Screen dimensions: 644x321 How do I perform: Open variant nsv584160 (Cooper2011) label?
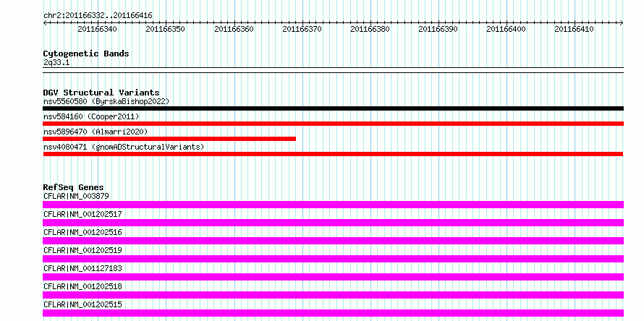[91, 117]
